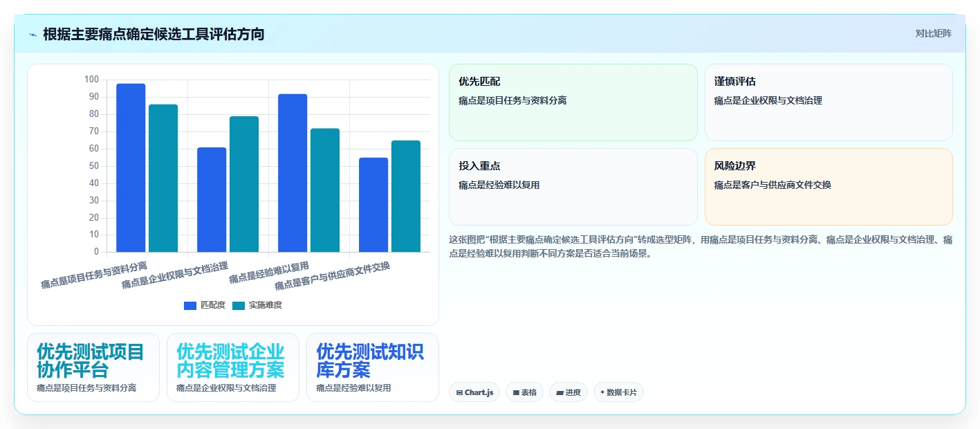The image size is (980, 429).
Task: Click the lightning icon beside the header title
Action: tap(33, 34)
